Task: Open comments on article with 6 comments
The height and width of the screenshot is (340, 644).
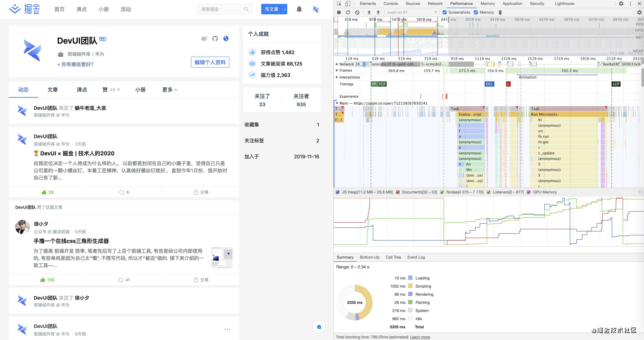Action: pos(124,192)
